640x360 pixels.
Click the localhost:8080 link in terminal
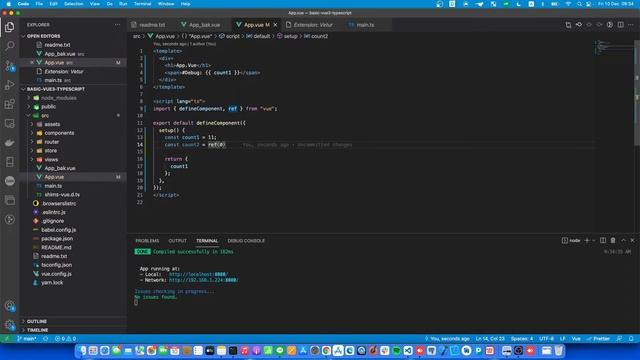(198, 275)
